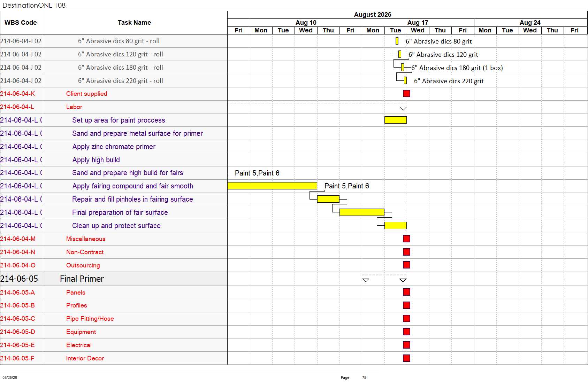The height and width of the screenshot is (382, 588).
Task: Click the yellow bar for 80 grit abrasive
Action: (397, 41)
